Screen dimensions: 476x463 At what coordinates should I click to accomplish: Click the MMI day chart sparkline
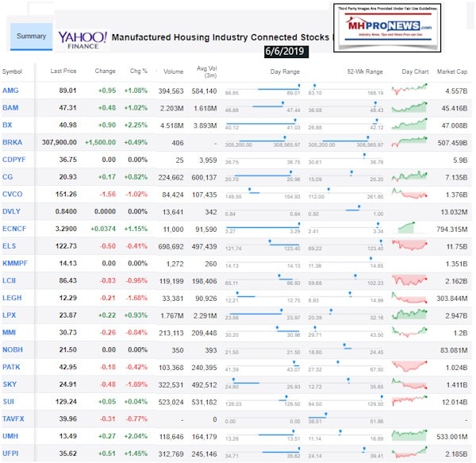click(x=409, y=332)
